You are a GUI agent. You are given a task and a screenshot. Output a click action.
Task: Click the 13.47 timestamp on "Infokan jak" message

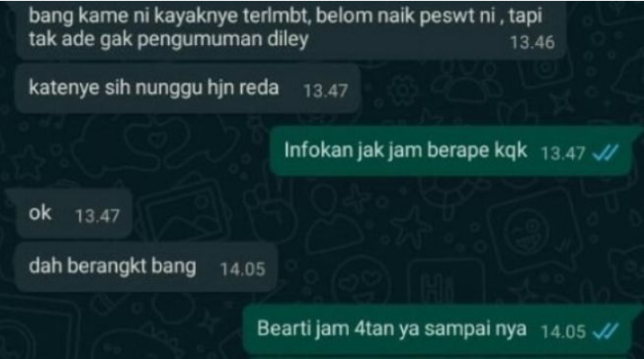562,154
